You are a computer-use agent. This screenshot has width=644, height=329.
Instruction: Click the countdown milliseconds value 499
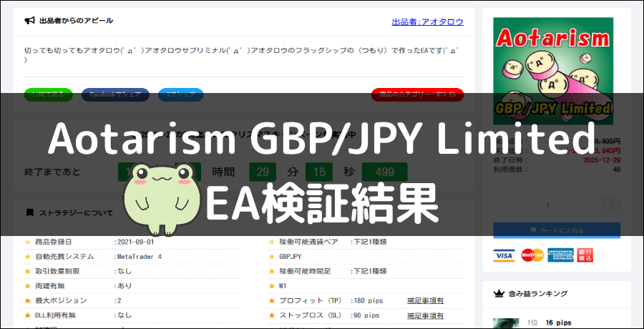[385, 172]
